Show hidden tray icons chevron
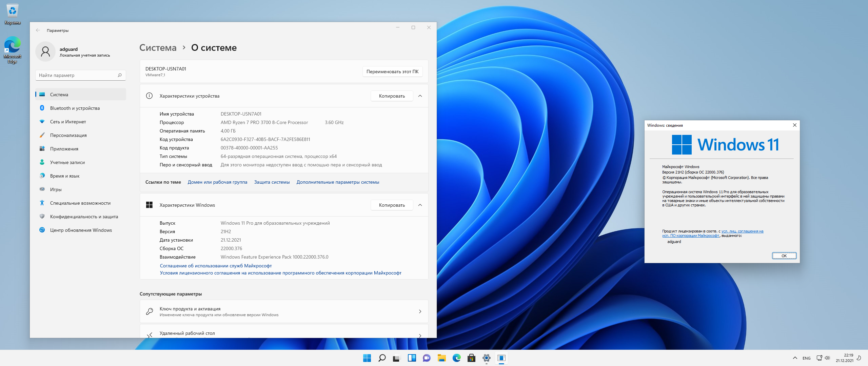Screen dimensions: 868x366 (x=795, y=358)
